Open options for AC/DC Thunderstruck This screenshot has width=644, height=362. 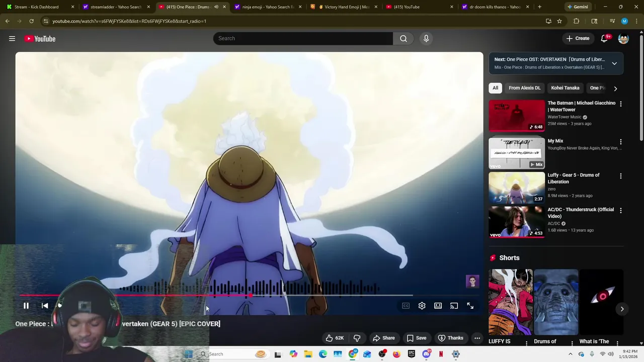click(620, 211)
